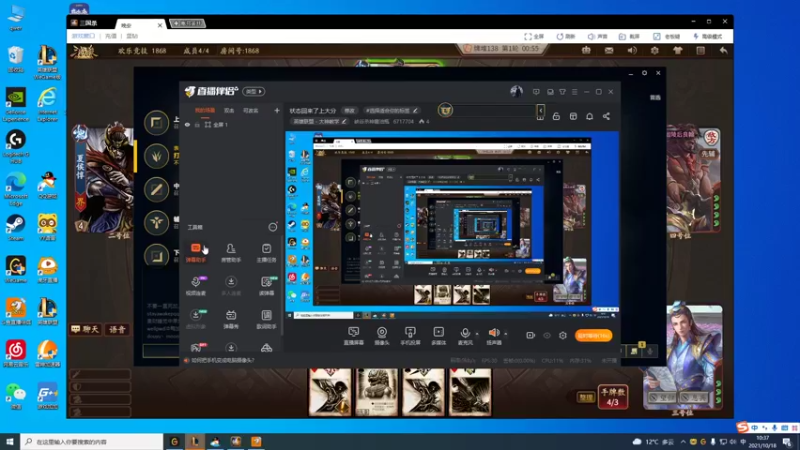Viewport: 800px width, 450px height.
Task: Toggle visibility eye of 全屏 1 source
Action: tap(187, 124)
